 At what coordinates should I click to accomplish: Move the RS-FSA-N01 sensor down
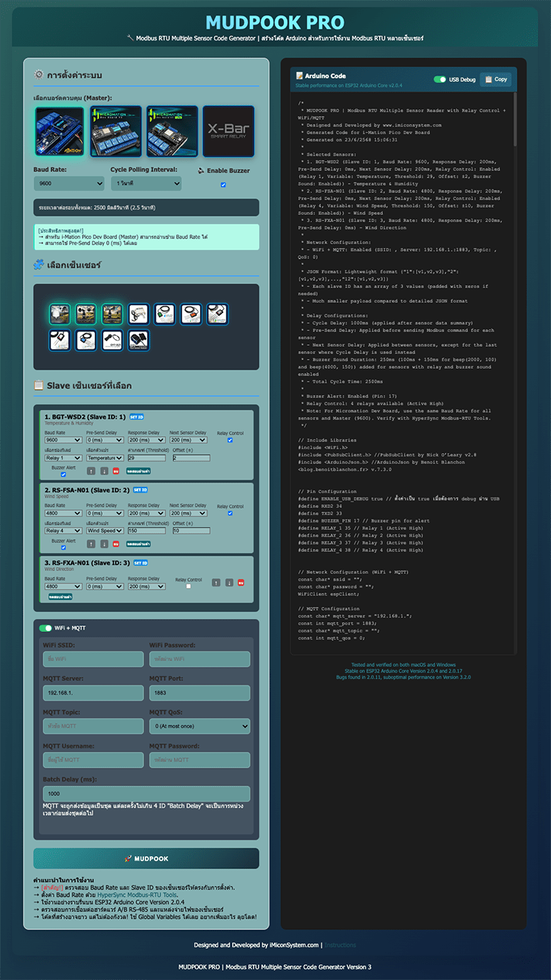point(104,543)
